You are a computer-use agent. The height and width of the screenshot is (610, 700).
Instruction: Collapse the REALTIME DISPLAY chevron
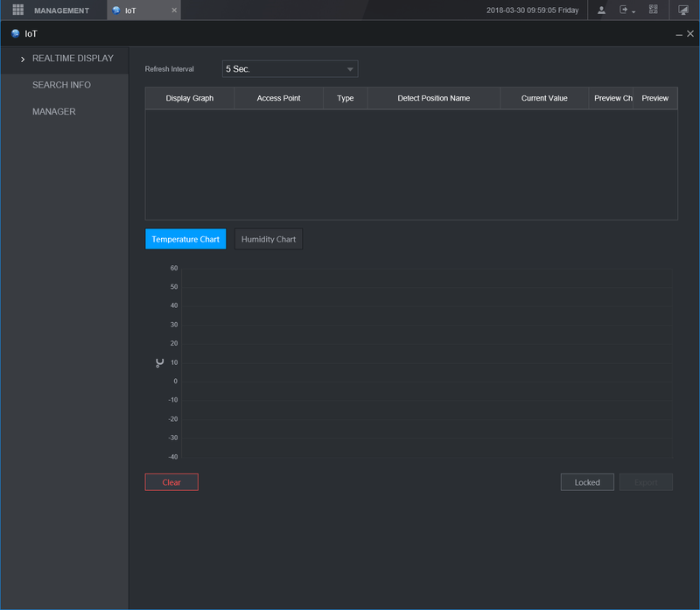(22, 59)
